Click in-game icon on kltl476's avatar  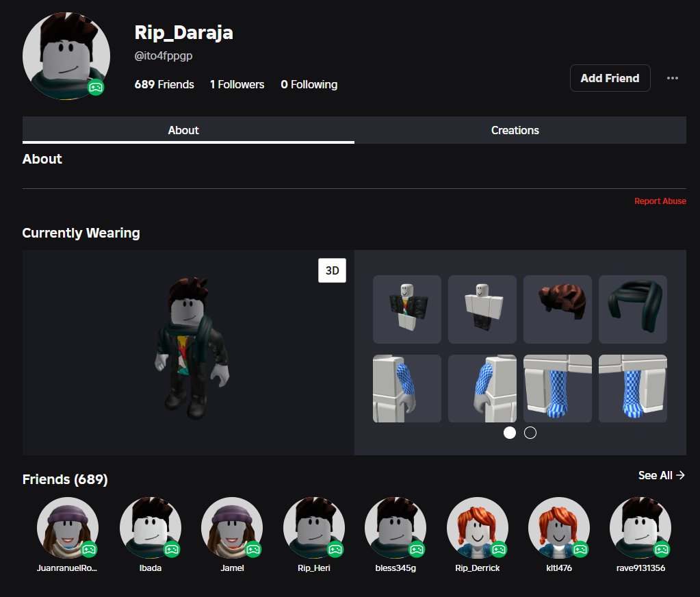[580, 549]
